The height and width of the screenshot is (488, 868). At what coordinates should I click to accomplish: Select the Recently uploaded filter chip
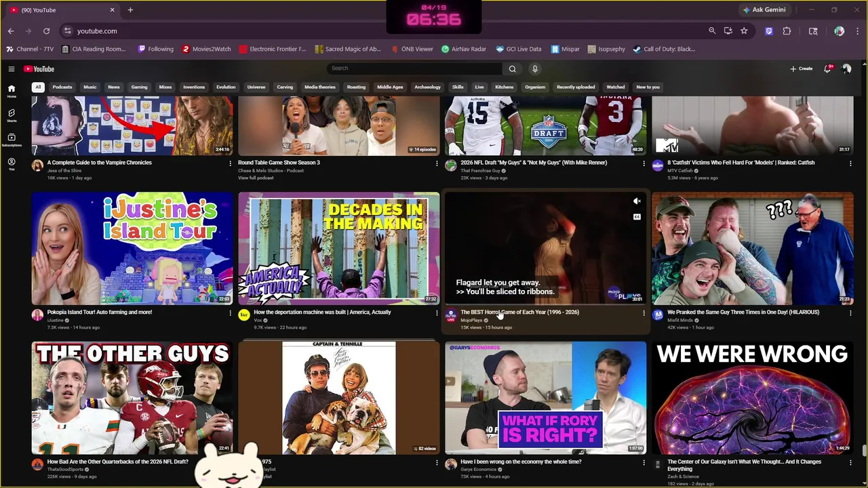(576, 87)
